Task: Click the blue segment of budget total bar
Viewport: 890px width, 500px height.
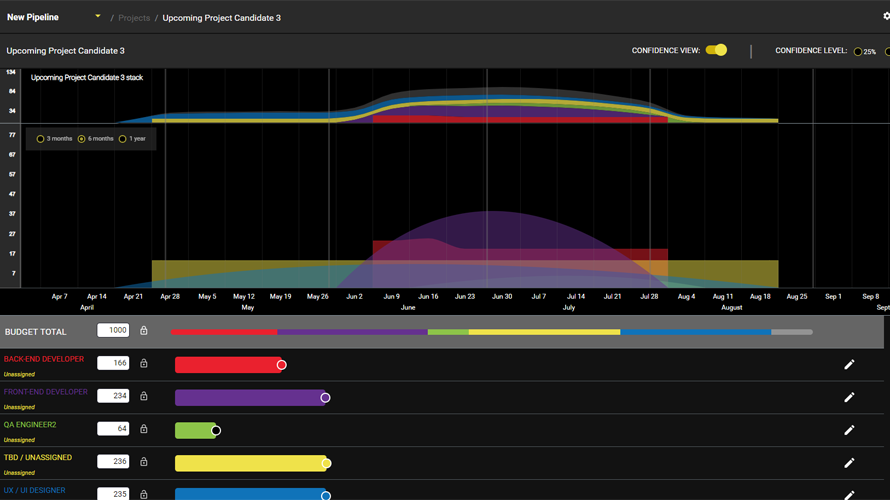Action: pyautogui.click(x=696, y=332)
